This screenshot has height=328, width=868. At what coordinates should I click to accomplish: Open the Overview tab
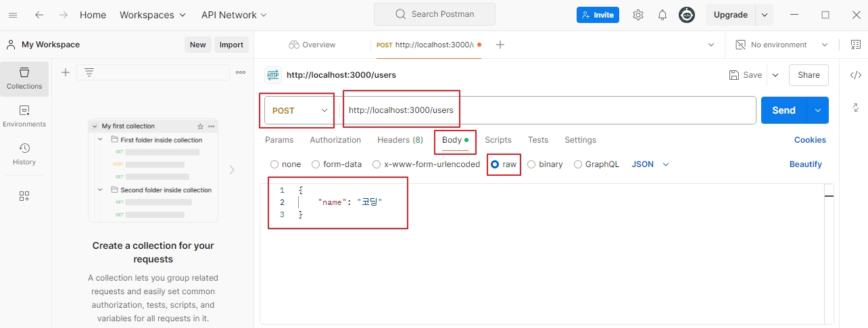point(312,45)
